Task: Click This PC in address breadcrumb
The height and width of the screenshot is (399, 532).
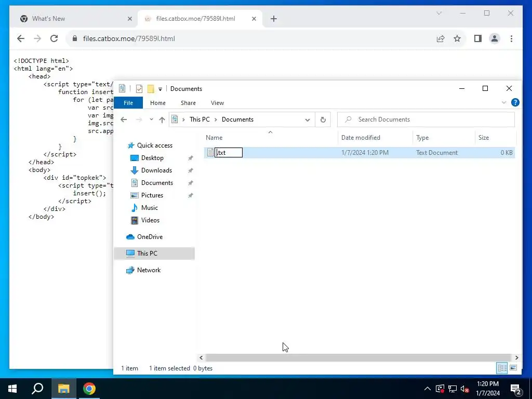Action: pos(199,119)
